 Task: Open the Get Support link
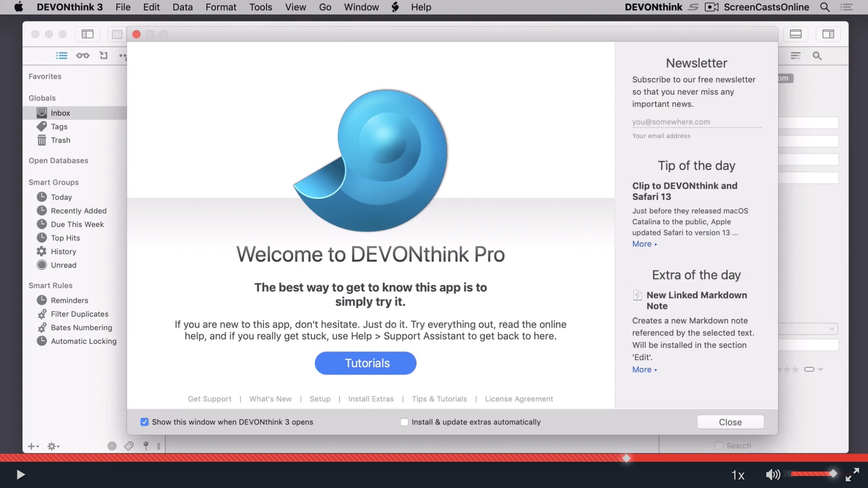(x=210, y=399)
